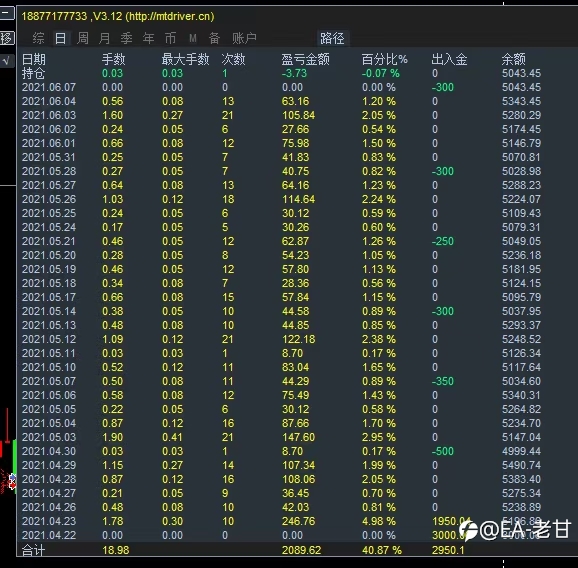Click the 次数 column header
The image size is (578, 568).
233,59
